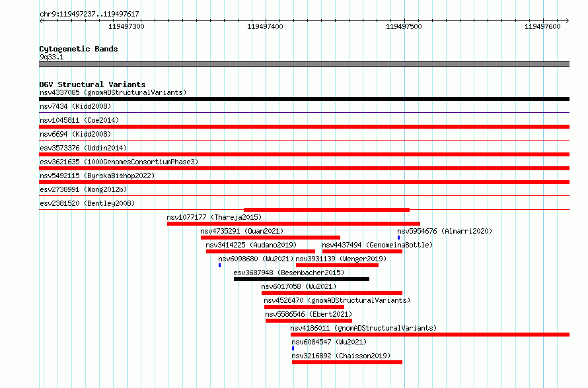This screenshot has width=588, height=388.
Task: Click the gray 9q33.1 cytogenetic band bar
Action: (304, 64)
